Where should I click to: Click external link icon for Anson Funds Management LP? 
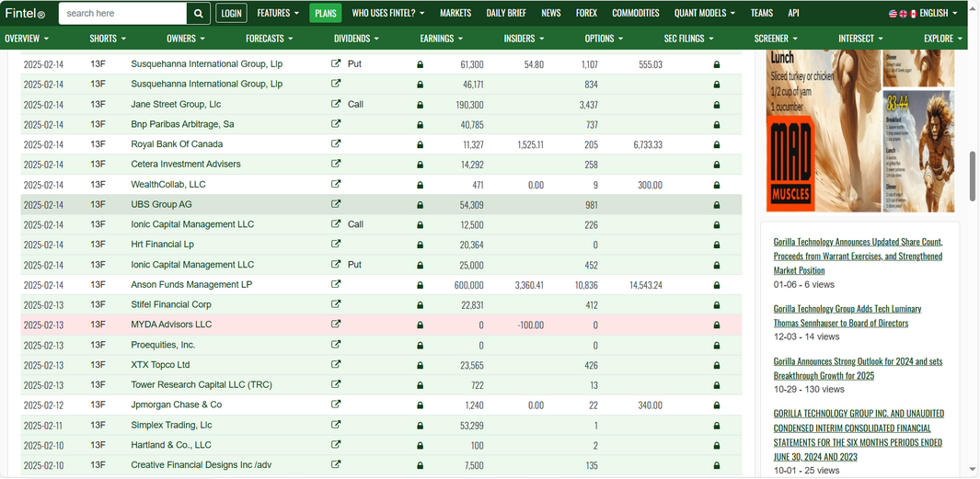pos(336,285)
